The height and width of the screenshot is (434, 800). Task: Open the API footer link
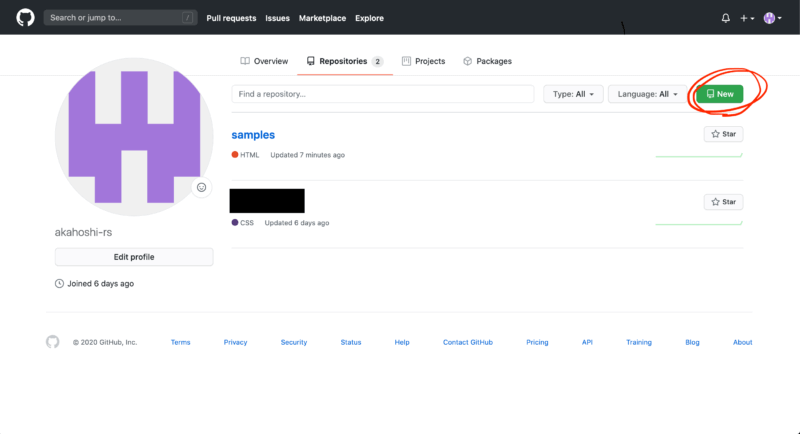587,342
